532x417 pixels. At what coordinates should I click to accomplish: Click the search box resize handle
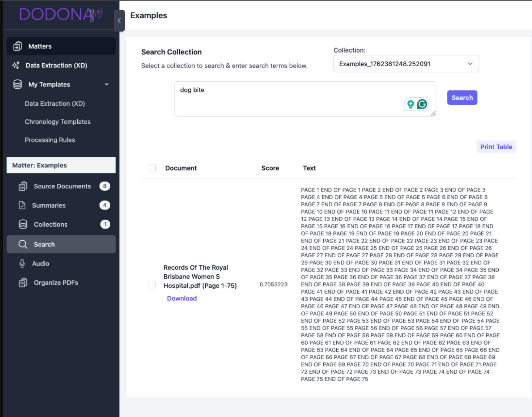click(x=433, y=113)
